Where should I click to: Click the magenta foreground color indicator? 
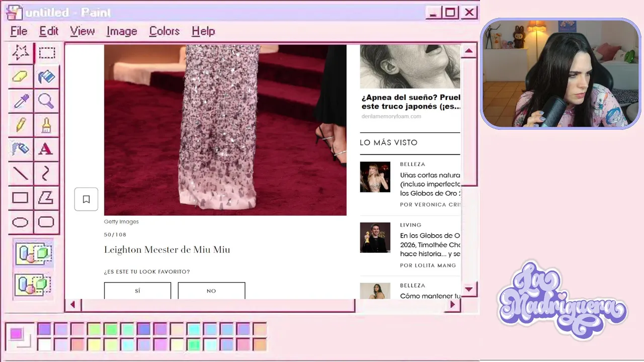(17, 334)
